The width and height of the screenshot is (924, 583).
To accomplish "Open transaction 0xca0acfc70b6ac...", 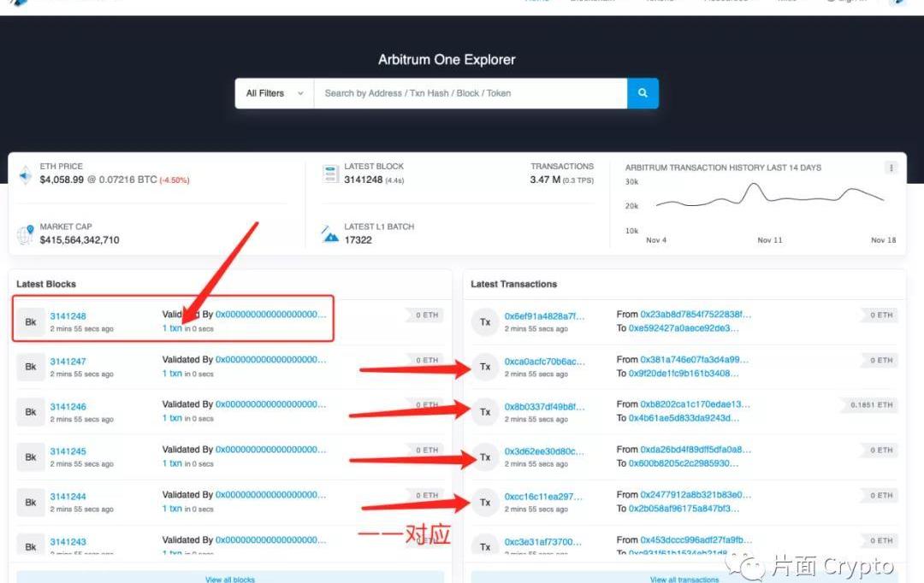I will 544,362.
